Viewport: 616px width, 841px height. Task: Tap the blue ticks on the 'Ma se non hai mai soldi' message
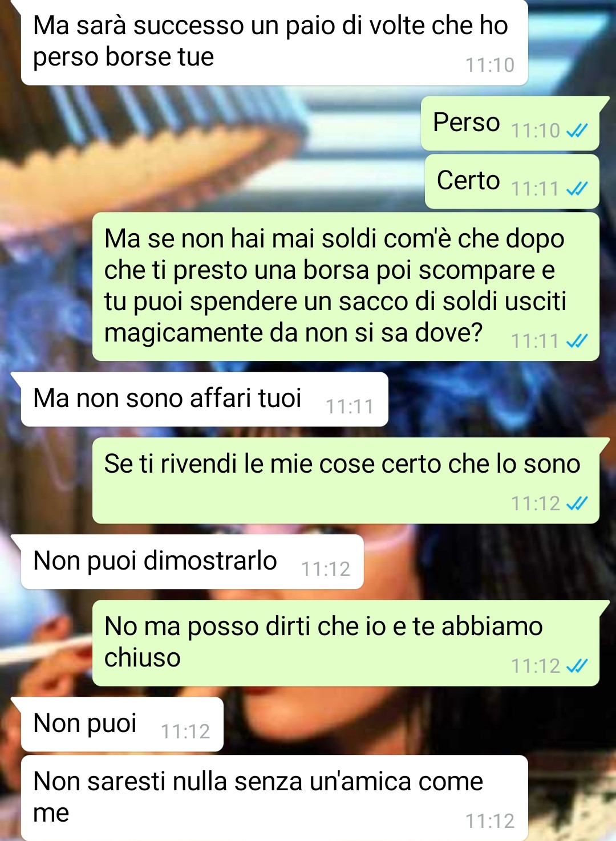tap(577, 341)
